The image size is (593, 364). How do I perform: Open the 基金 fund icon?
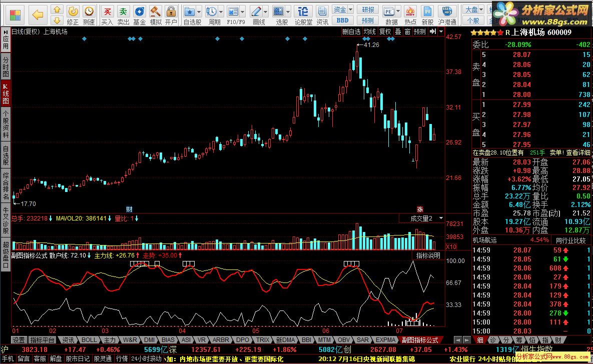pos(140,15)
